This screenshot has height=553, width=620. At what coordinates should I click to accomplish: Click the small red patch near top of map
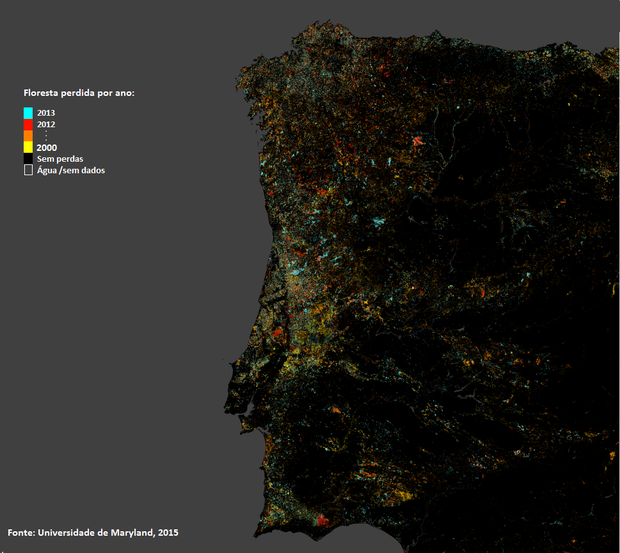383,68
